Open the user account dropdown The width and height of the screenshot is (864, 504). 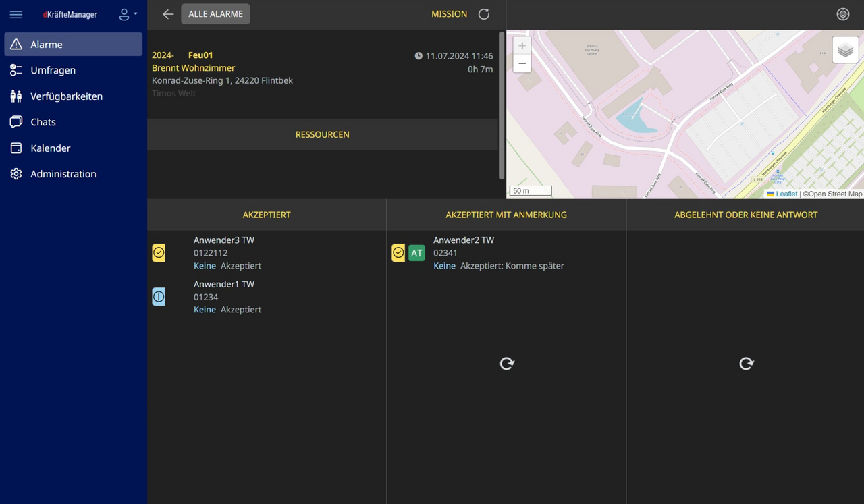(x=128, y=14)
